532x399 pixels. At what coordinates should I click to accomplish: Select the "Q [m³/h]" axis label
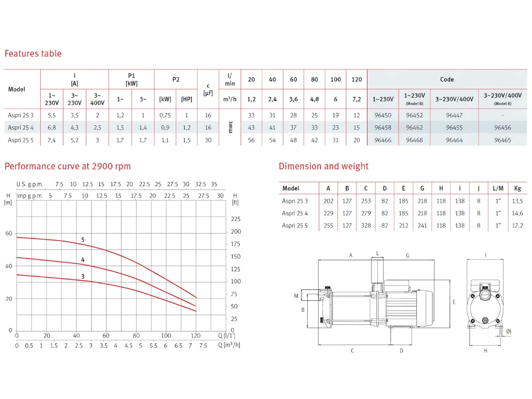pyautogui.click(x=229, y=345)
